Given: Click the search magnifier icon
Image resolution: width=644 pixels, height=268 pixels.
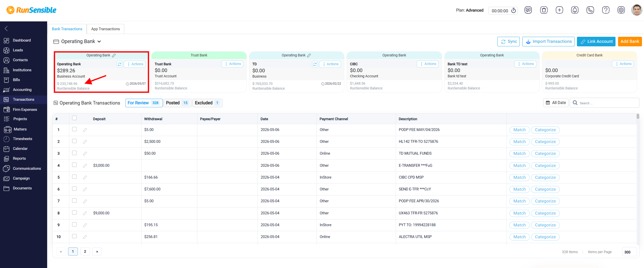Looking at the screenshot, I should point(575,103).
